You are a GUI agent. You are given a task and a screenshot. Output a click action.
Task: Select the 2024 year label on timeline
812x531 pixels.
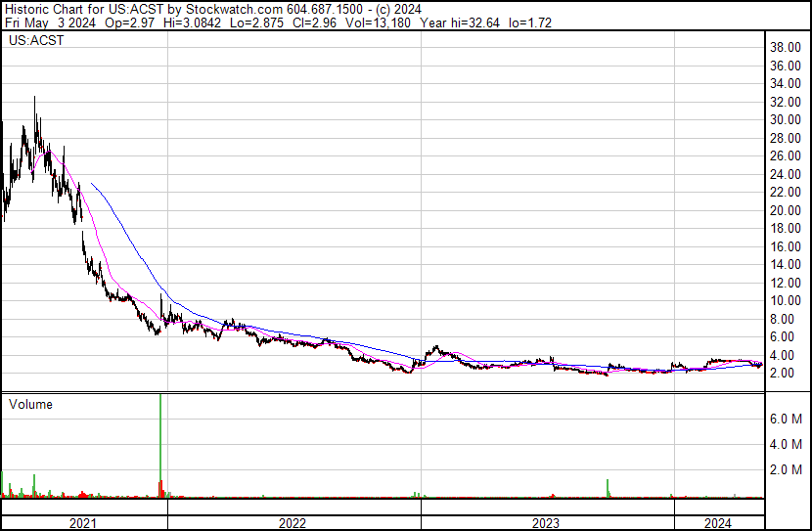[x=718, y=523]
